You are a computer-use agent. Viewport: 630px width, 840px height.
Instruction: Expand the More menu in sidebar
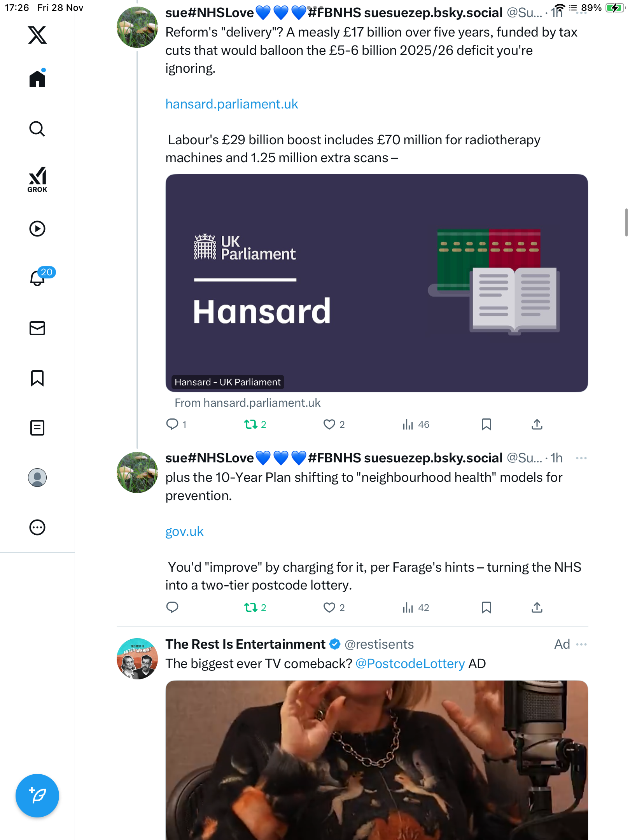(37, 527)
